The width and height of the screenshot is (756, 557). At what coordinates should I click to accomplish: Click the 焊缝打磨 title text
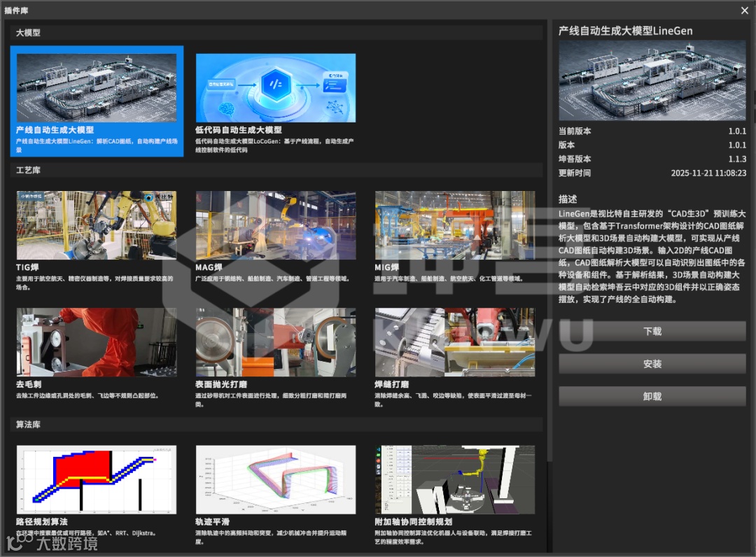click(x=392, y=384)
